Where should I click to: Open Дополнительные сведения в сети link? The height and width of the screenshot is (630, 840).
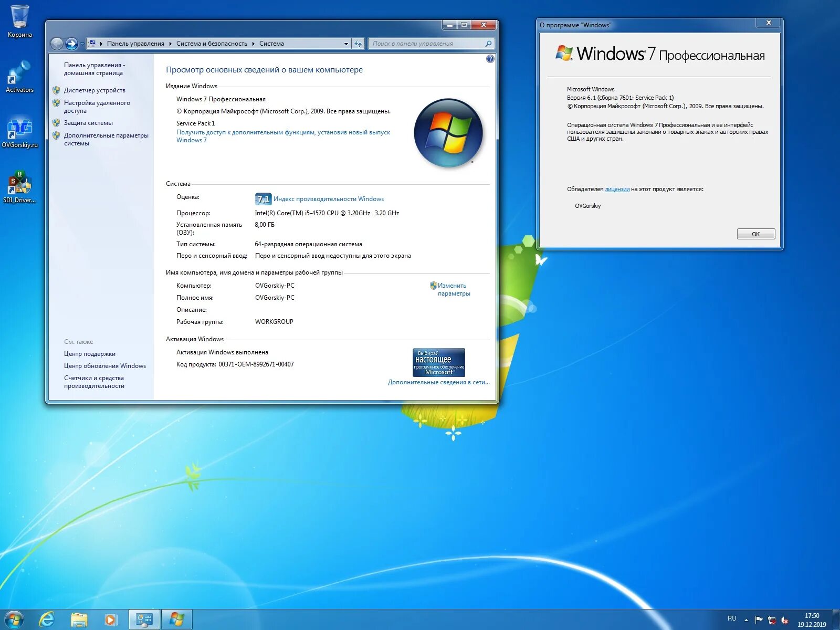coord(438,382)
